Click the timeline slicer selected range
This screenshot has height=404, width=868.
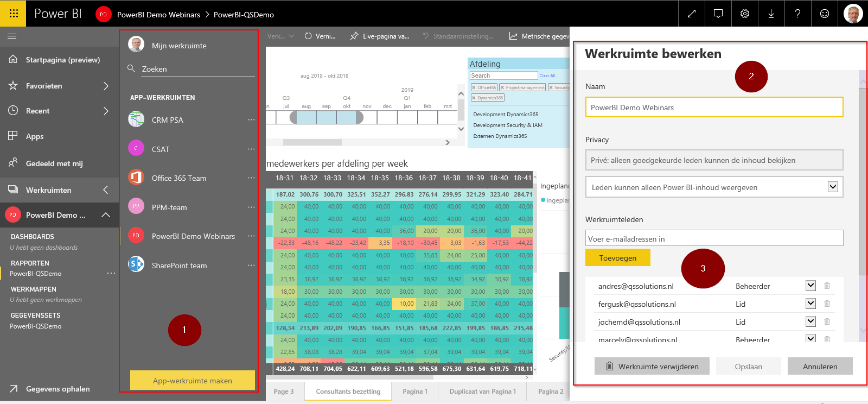tap(327, 117)
